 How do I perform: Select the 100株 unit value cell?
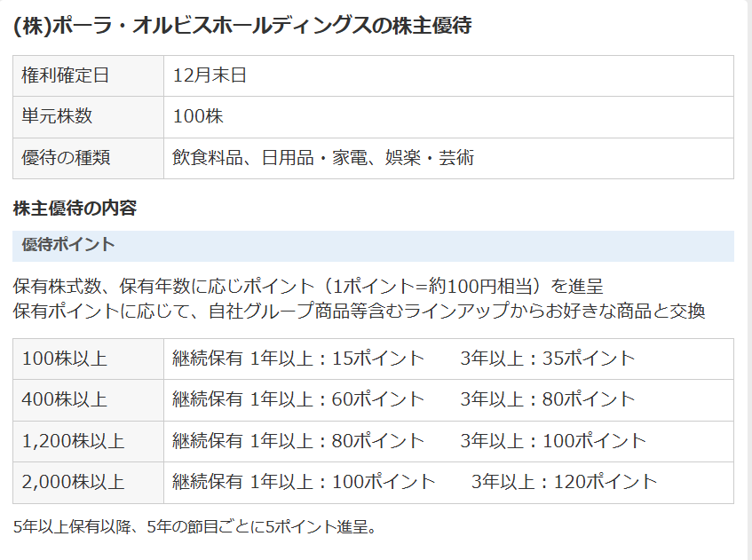pos(198,116)
